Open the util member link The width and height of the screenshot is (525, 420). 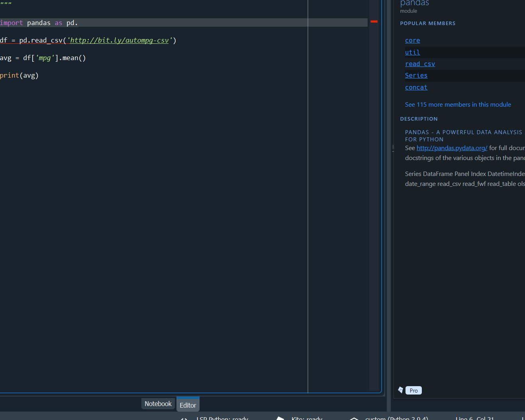click(x=412, y=52)
